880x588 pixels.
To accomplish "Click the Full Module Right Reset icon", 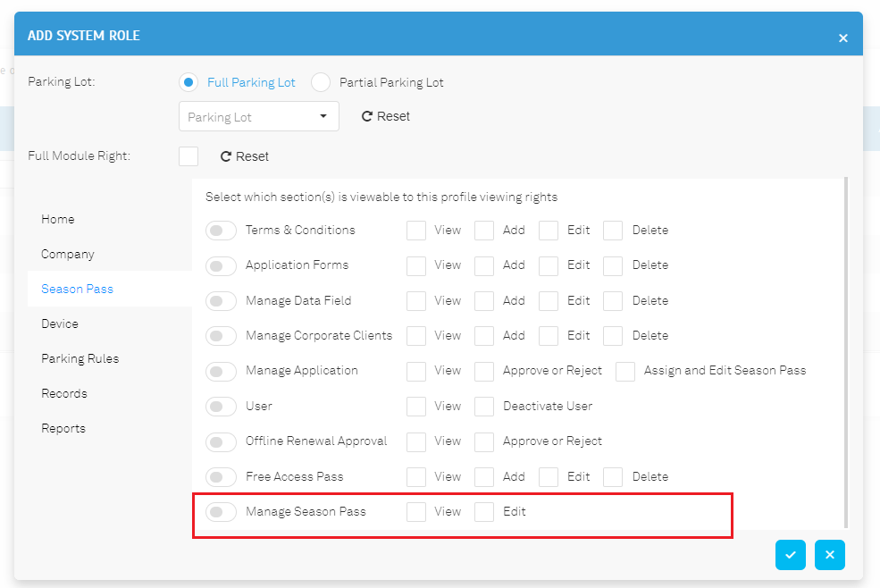I will [226, 156].
